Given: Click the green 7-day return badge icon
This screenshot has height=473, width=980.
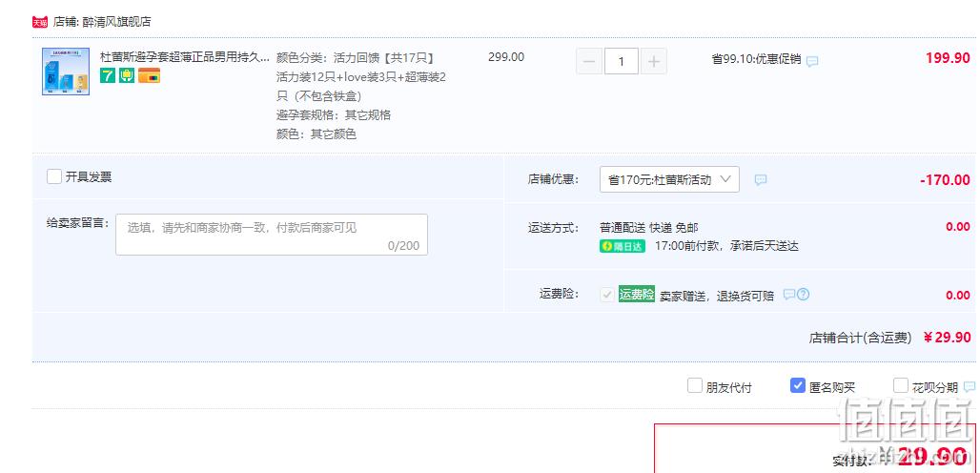Looking at the screenshot, I should pos(108,75).
